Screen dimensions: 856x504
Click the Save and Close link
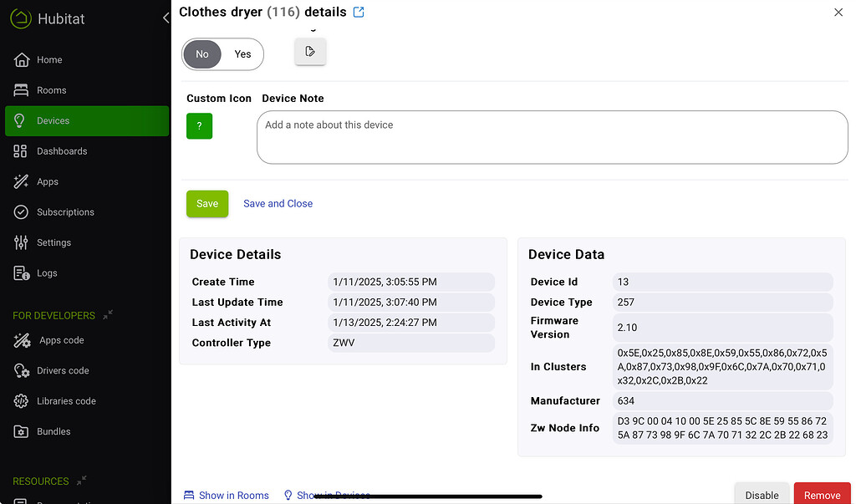[x=278, y=204]
